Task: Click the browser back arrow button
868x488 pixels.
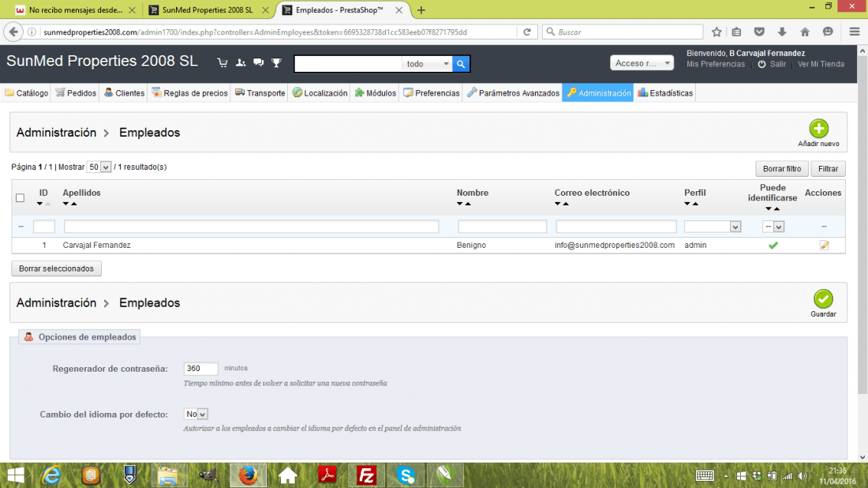Action: coord(14,32)
